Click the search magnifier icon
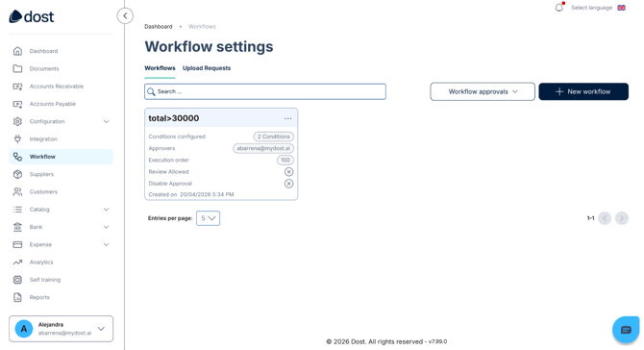Screen dimensions: 644x350 click(x=151, y=91)
